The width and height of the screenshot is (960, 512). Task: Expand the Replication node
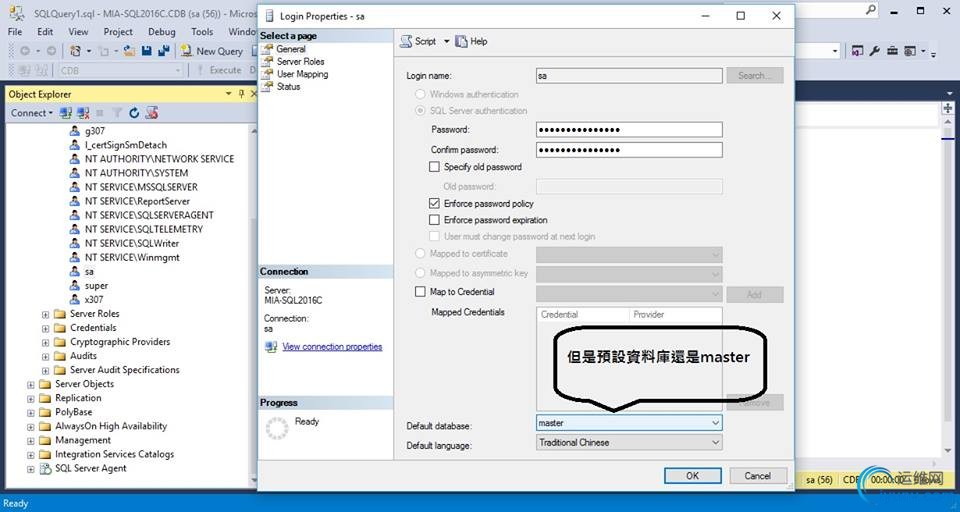pos(31,398)
